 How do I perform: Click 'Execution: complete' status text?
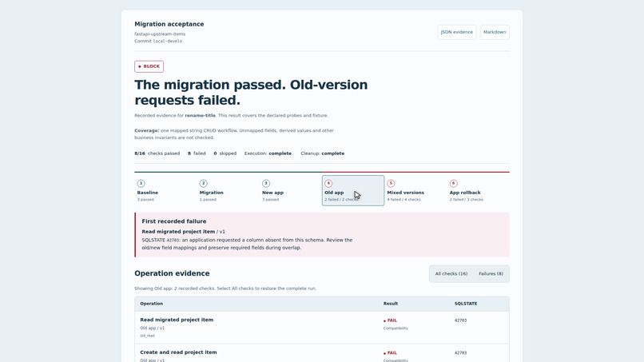[268, 153]
